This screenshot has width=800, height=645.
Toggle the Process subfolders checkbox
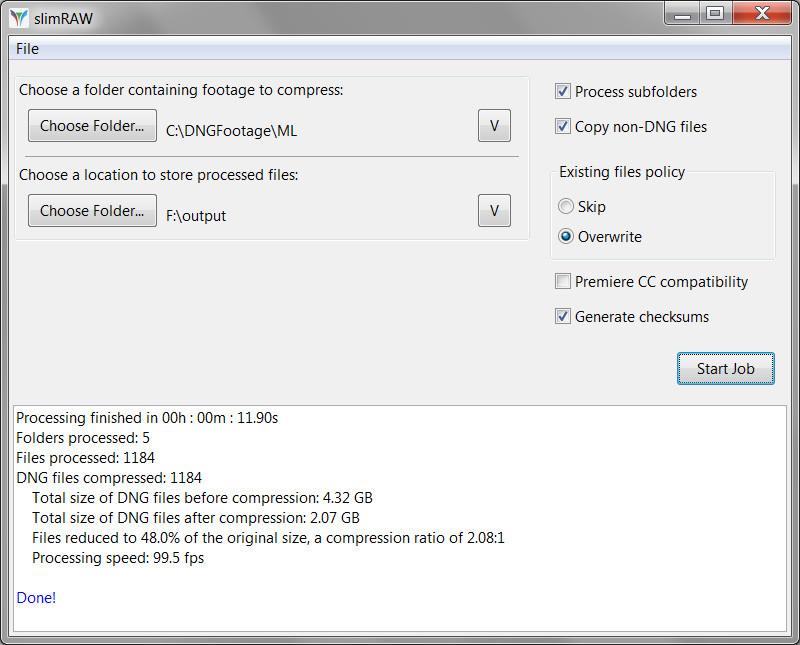pos(562,91)
